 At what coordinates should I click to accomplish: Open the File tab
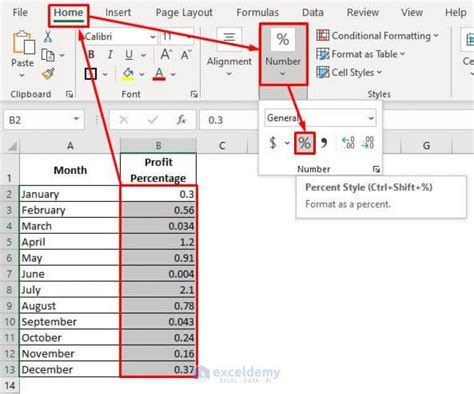[20, 13]
